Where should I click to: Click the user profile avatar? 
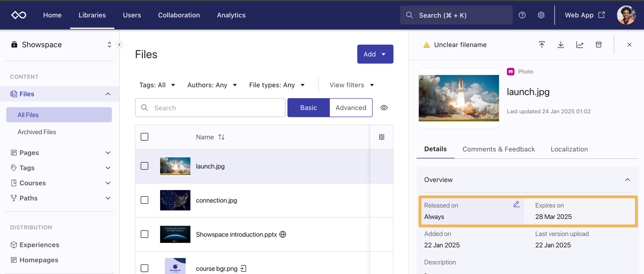click(x=626, y=15)
